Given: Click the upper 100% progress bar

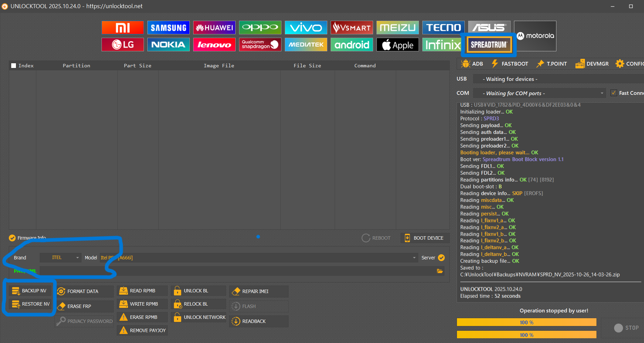Looking at the screenshot, I should tap(526, 322).
